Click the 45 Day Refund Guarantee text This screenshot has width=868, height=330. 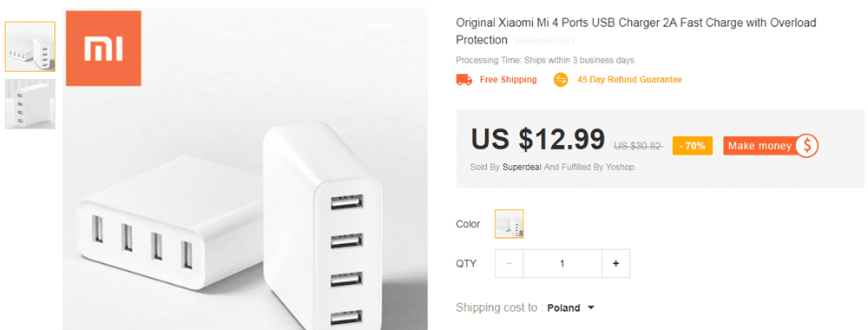(629, 80)
